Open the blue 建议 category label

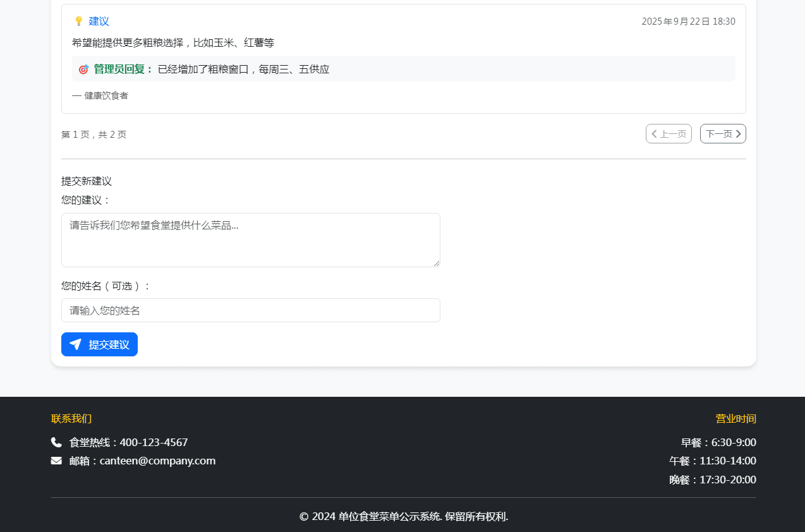click(99, 21)
